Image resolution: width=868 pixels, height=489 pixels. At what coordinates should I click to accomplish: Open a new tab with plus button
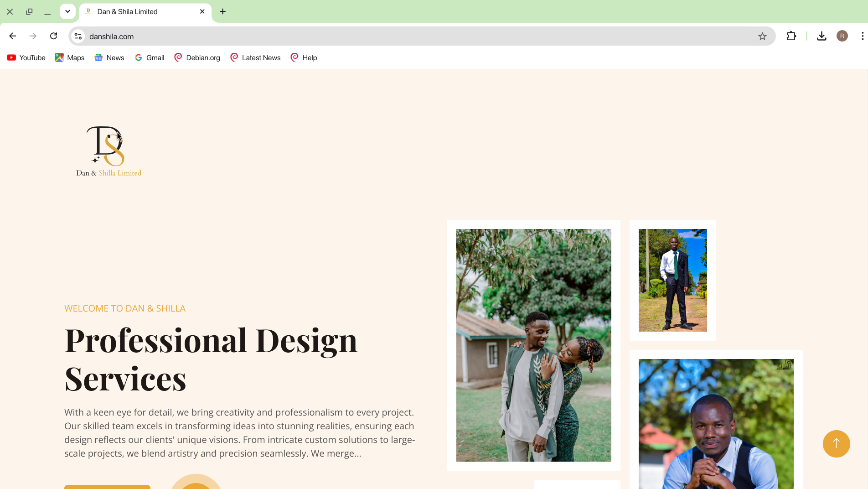pos(222,11)
